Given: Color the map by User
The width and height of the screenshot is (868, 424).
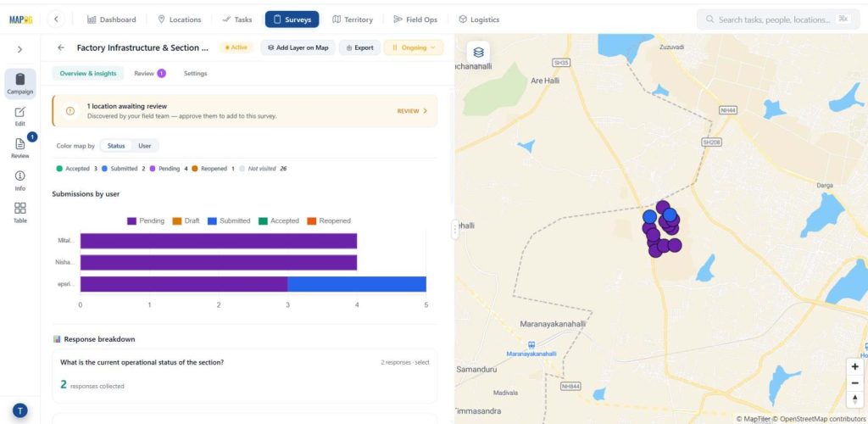Looking at the screenshot, I should pyautogui.click(x=144, y=146).
